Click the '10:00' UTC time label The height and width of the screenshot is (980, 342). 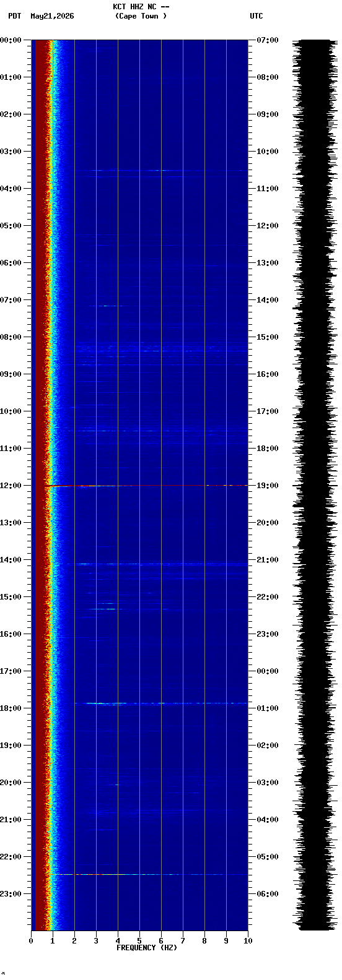click(268, 152)
